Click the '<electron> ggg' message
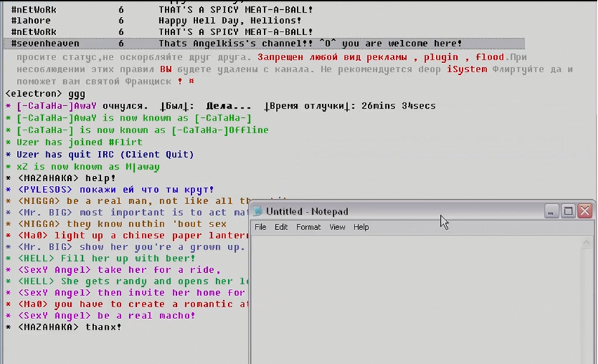The image size is (598, 364). (46, 94)
